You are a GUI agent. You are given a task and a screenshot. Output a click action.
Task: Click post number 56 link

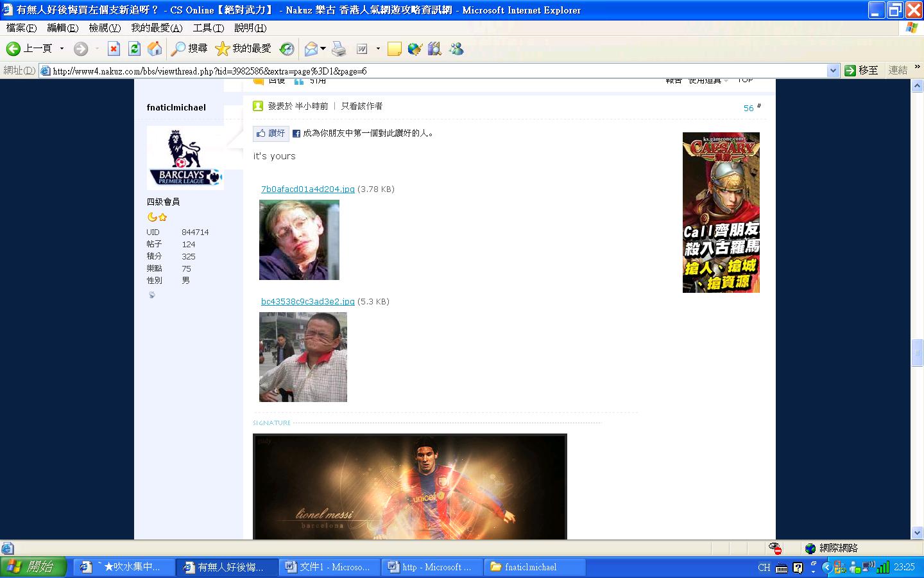click(x=748, y=109)
